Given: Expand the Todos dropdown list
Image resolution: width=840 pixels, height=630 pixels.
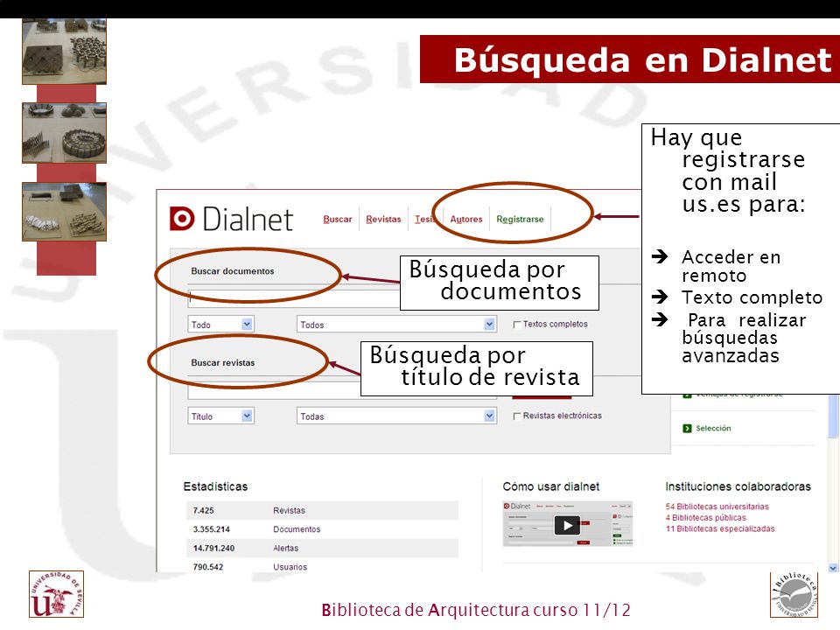Looking at the screenshot, I should (396, 325).
